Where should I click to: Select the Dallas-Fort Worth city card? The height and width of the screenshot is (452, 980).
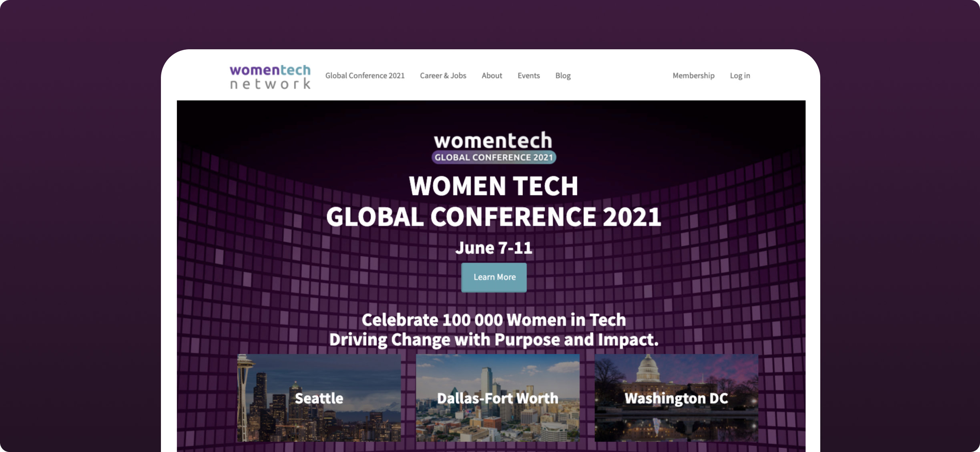tap(498, 398)
